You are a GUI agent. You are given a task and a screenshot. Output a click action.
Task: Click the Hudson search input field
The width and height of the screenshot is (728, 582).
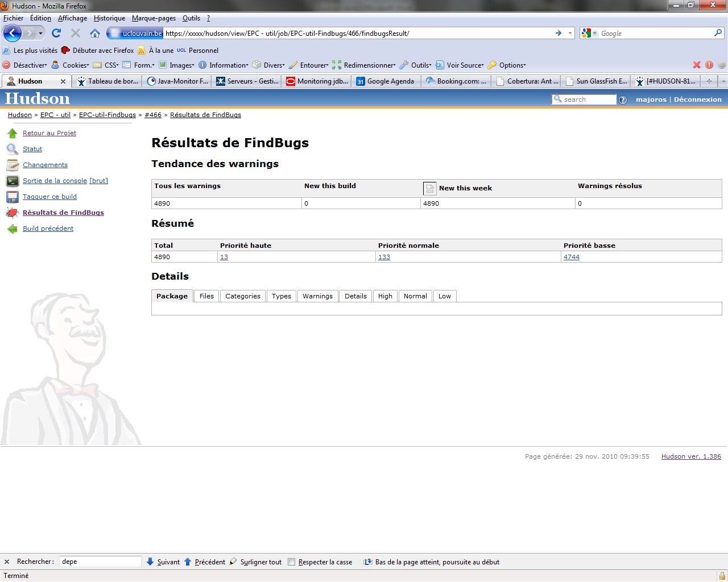click(x=589, y=99)
